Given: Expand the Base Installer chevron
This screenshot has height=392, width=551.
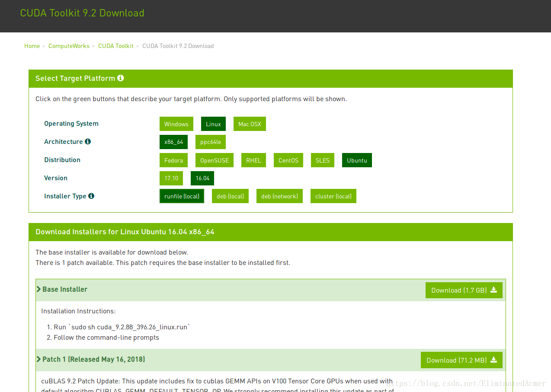Looking at the screenshot, I should (x=39, y=289).
